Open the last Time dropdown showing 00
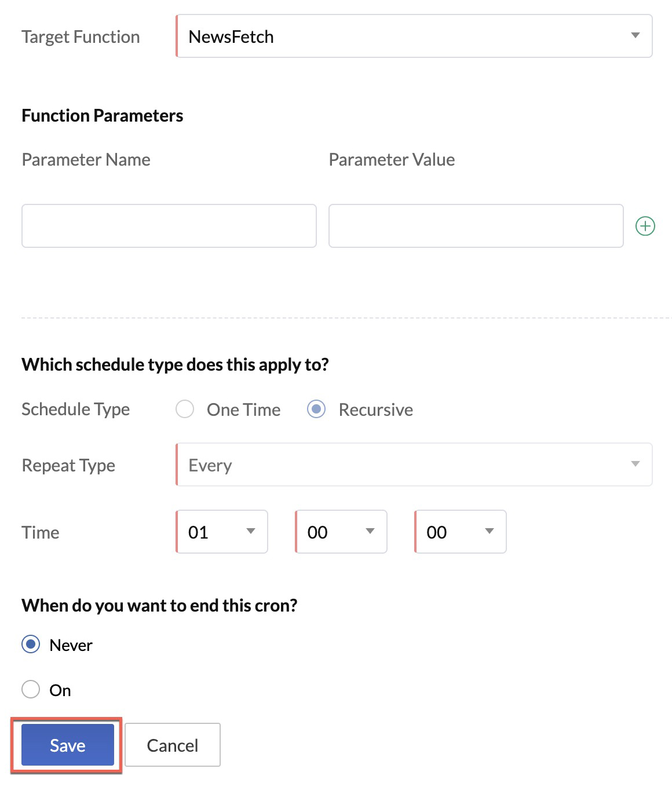672x794 pixels. [453, 532]
